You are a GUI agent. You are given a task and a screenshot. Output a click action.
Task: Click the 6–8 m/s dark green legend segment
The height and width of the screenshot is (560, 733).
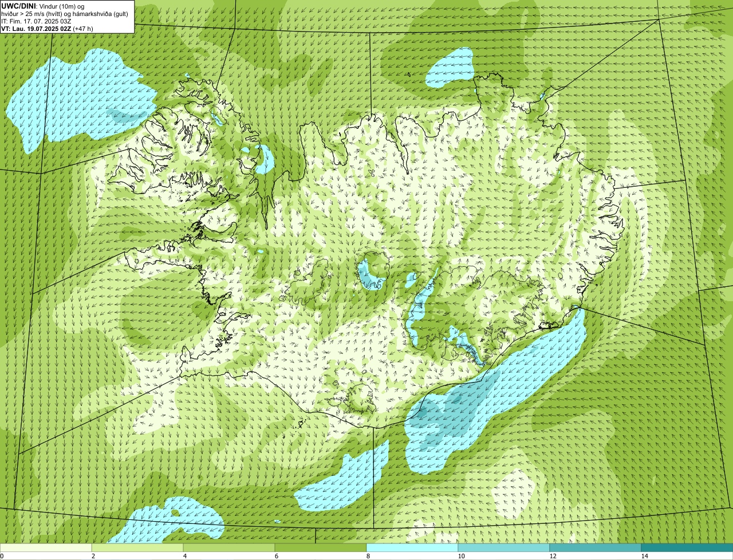(321, 547)
